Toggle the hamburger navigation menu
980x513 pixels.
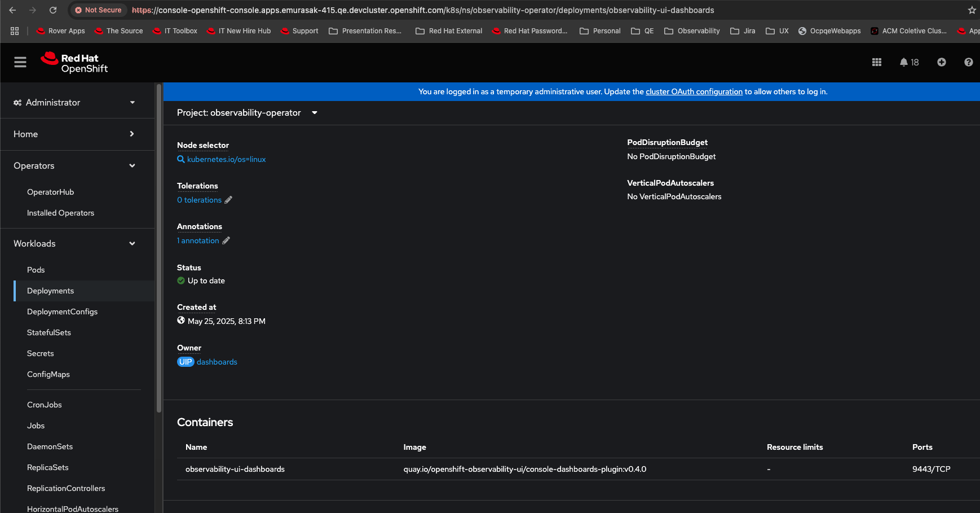[x=20, y=62]
